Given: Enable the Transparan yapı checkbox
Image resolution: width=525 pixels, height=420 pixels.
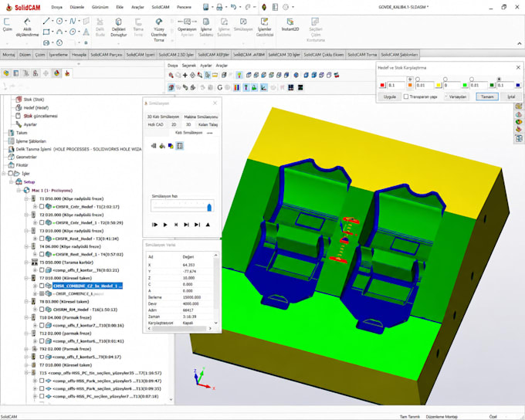Looking at the screenshot, I should pyautogui.click(x=406, y=97).
